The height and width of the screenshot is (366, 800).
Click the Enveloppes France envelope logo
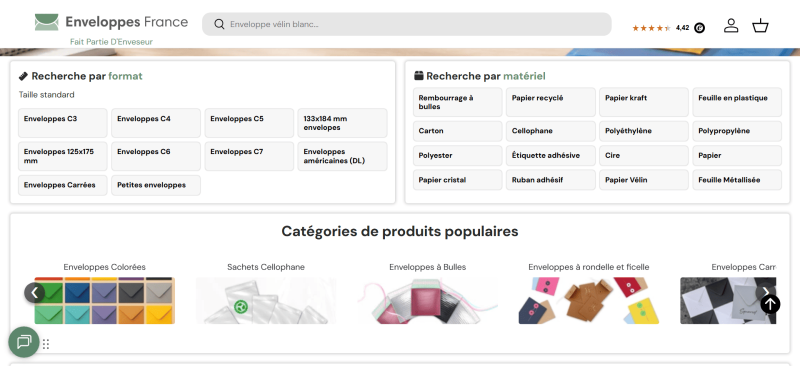46,22
